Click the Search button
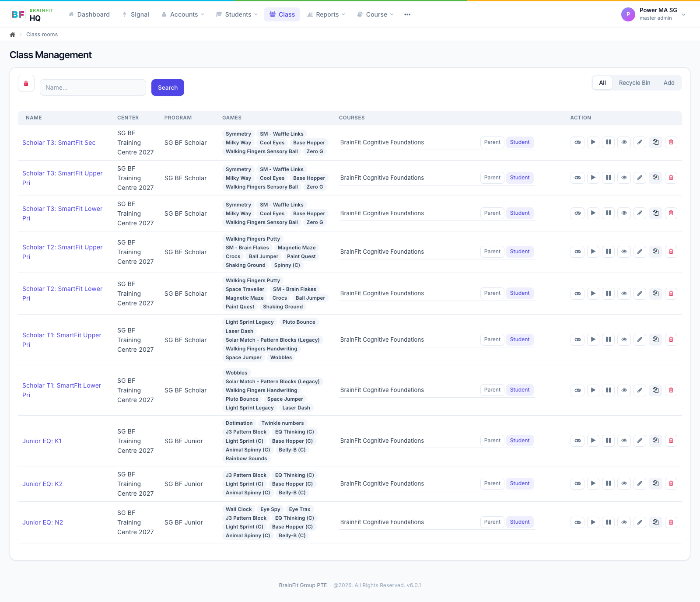The height and width of the screenshot is (602, 700). click(168, 87)
